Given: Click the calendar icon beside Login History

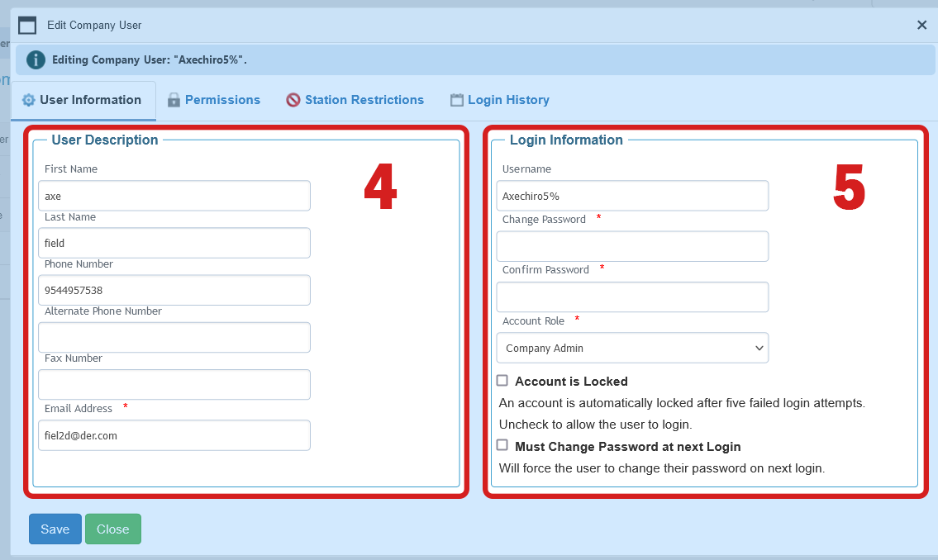Looking at the screenshot, I should point(456,99).
